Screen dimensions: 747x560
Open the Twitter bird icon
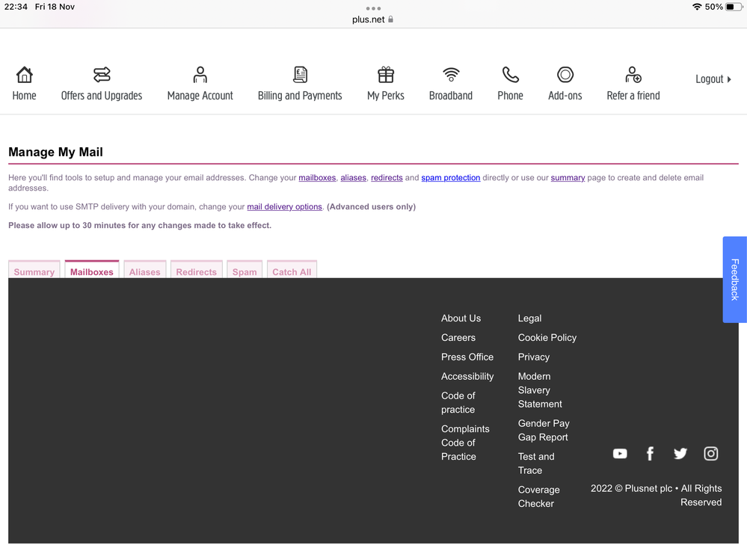[x=680, y=454]
